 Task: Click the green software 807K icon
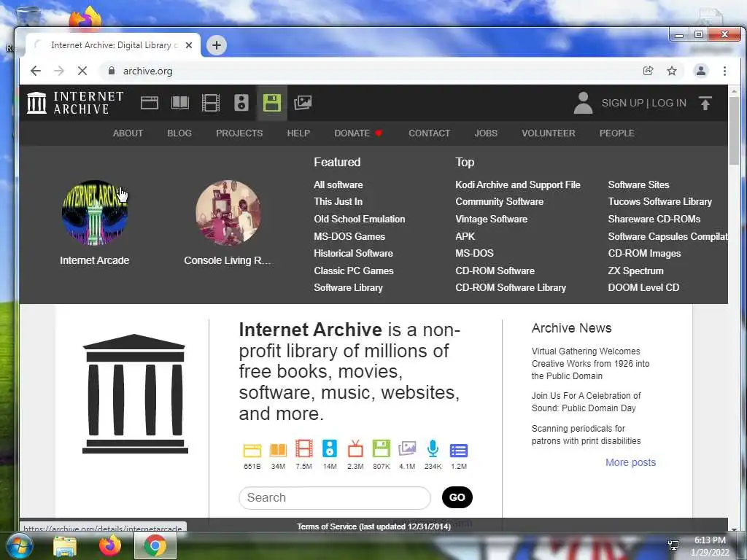[381, 449]
